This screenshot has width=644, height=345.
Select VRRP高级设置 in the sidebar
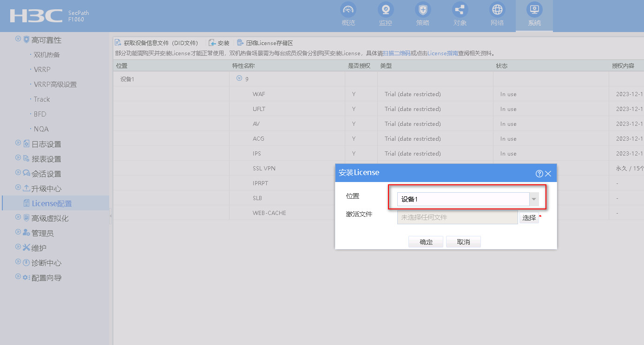[x=55, y=85]
